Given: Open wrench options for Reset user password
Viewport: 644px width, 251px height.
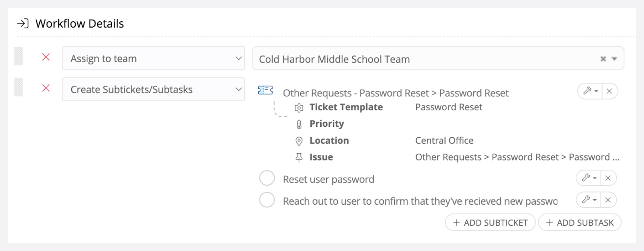Looking at the screenshot, I should click(x=589, y=178).
